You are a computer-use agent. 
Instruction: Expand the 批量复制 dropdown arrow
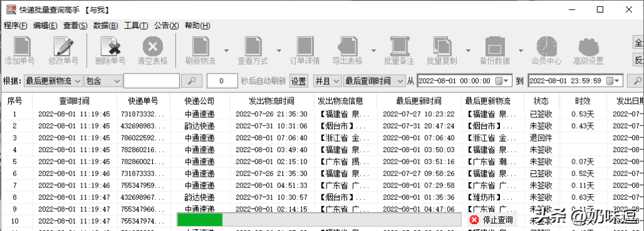[468, 50]
